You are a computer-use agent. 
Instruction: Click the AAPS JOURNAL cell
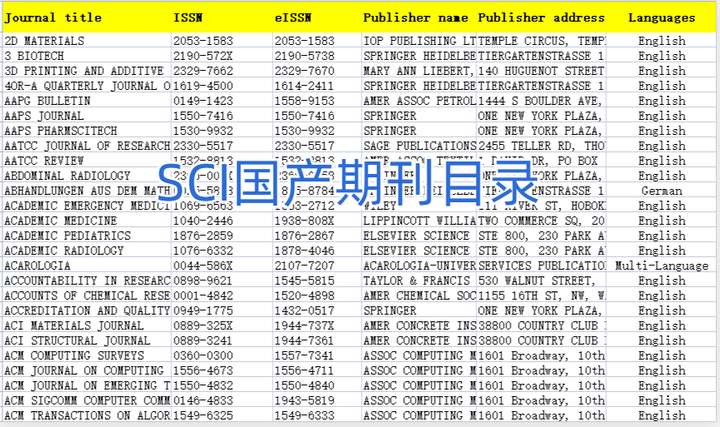point(87,116)
